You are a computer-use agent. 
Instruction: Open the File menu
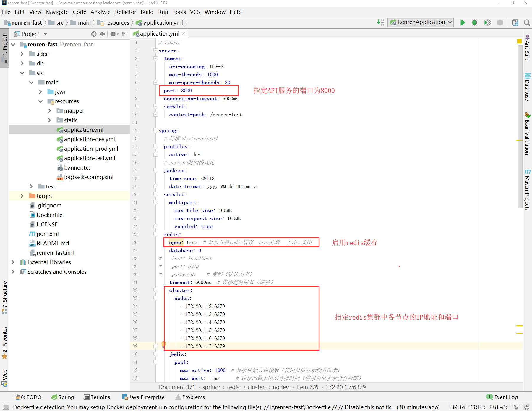[6, 12]
